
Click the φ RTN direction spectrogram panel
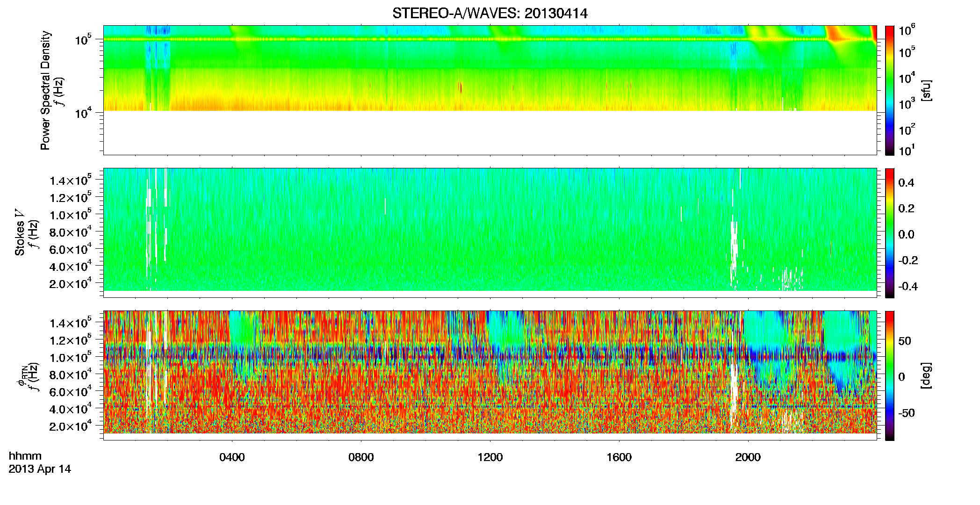pyautogui.click(x=490, y=375)
